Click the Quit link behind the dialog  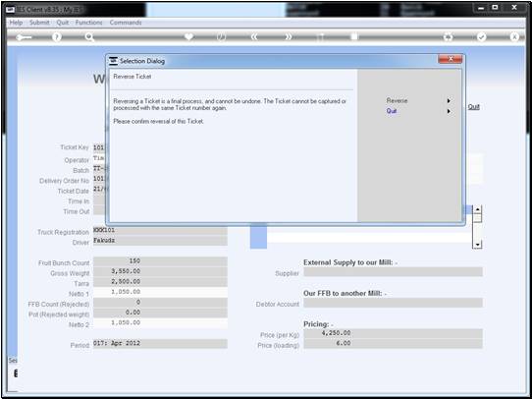point(474,106)
